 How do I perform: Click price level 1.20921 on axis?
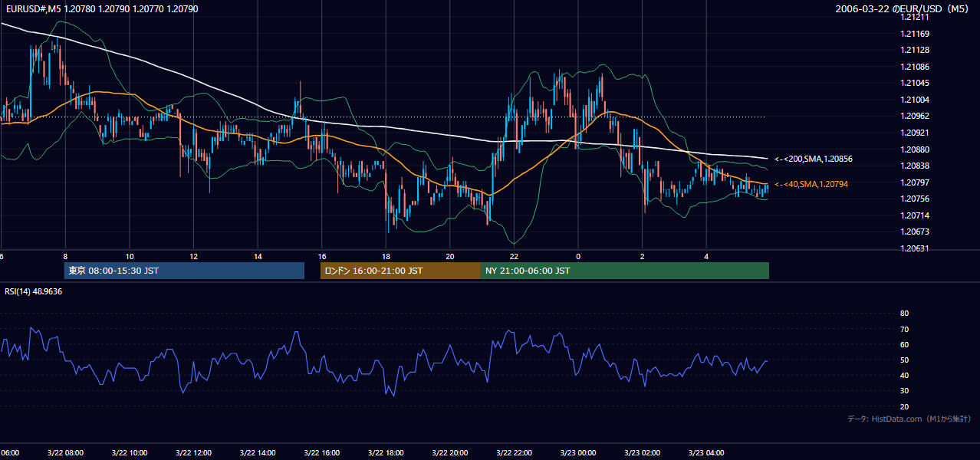coord(914,133)
